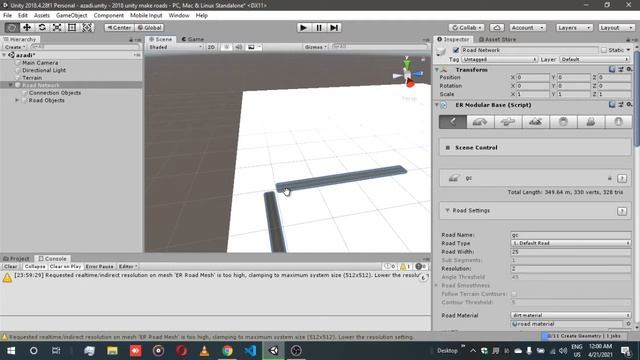Select the Rotate tool
Viewport: 640px width, 360px height.
pyautogui.click(x=42, y=27)
